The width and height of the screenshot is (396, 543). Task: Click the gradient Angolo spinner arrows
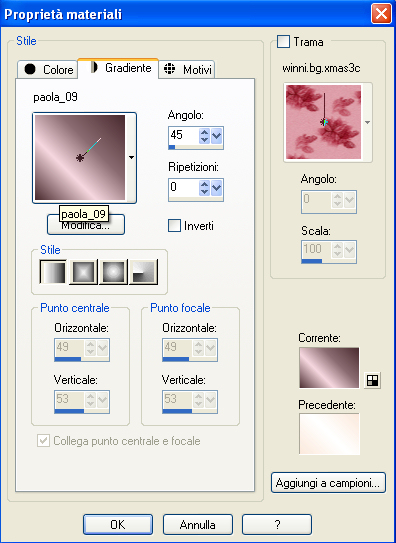click(205, 135)
